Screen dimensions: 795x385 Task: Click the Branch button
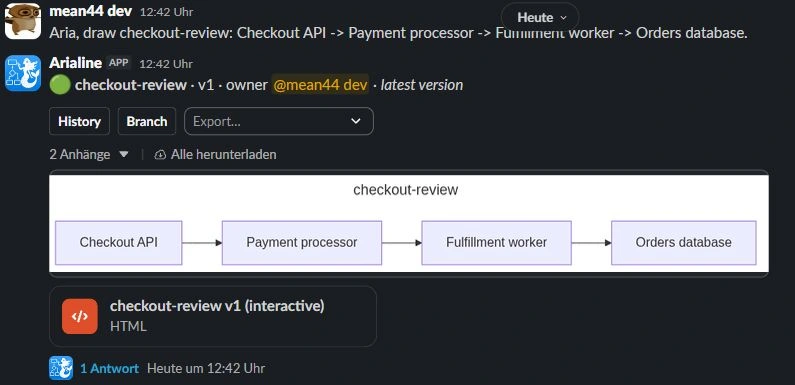[x=147, y=121]
